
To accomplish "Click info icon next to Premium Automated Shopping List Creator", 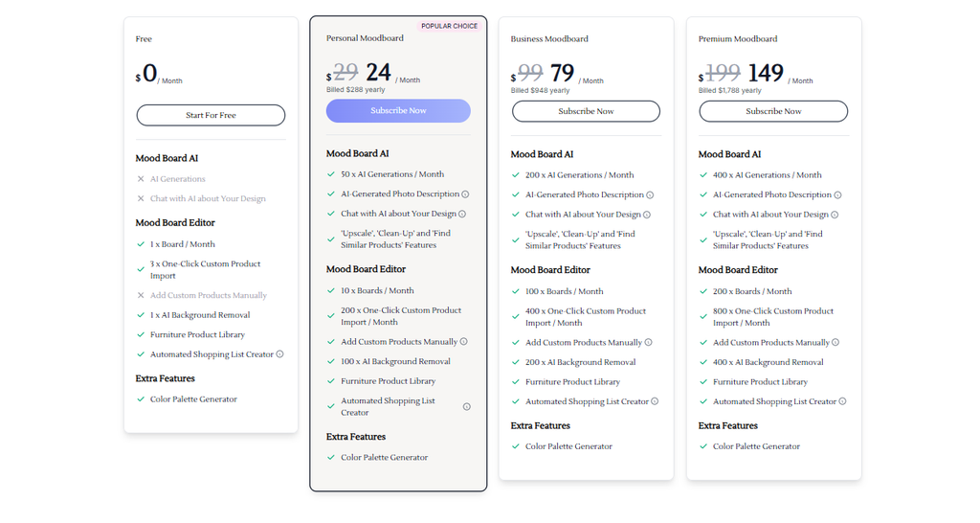I will click(842, 401).
